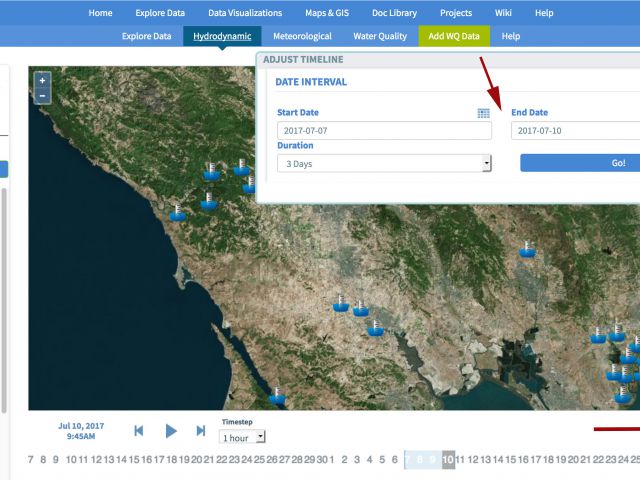
Task: Open the Duration dropdown showing 3 Days
Action: [x=384, y=163]
